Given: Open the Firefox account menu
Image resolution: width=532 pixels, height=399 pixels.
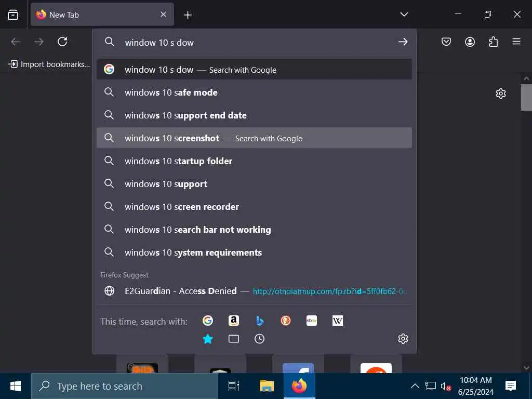Looking at the screenshot, I should click(x=470, y=42).
